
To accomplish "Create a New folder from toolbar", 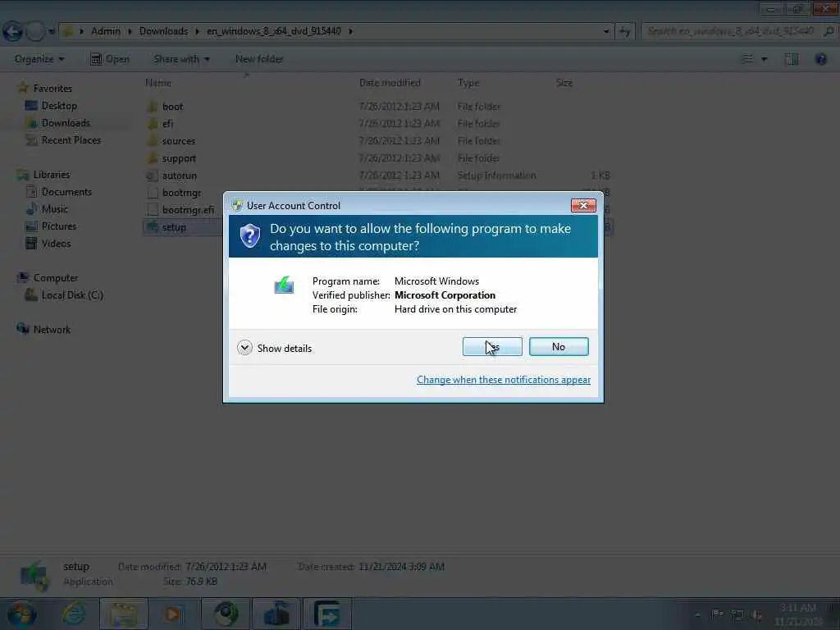I will (259, 59).
